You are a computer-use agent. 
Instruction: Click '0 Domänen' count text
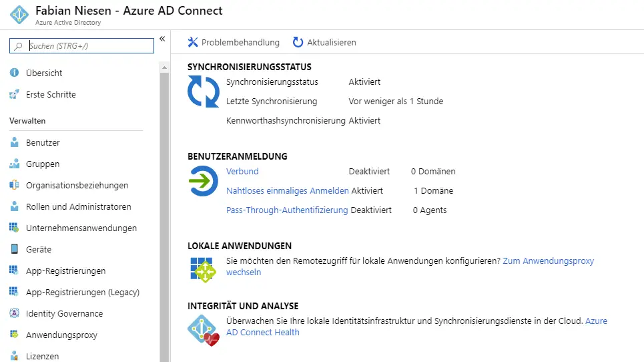pyautogui.click(x=433, y=172)
